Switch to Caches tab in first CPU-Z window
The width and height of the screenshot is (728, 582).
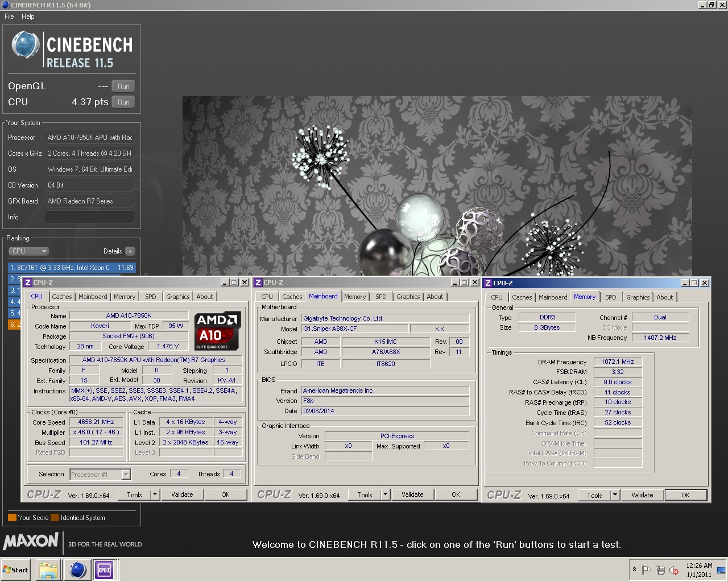point(62,297)
